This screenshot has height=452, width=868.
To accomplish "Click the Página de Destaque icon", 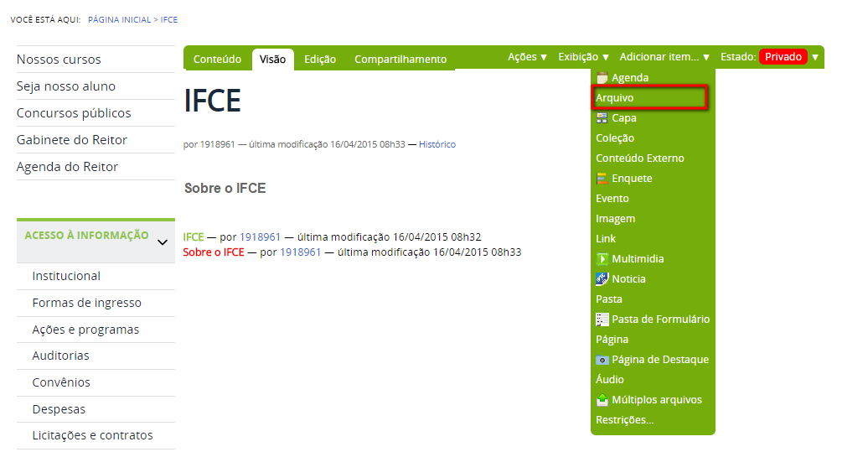I will (602, 360).
